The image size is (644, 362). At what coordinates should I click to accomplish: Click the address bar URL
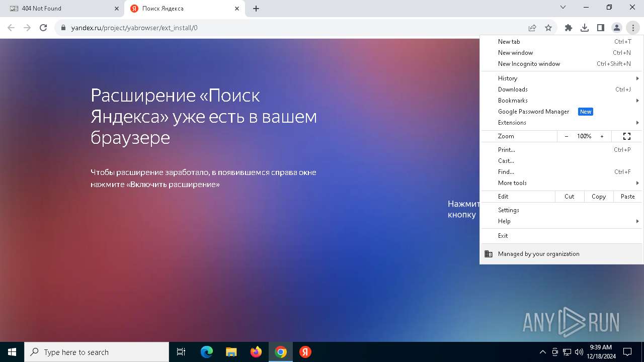click(134, 28)
